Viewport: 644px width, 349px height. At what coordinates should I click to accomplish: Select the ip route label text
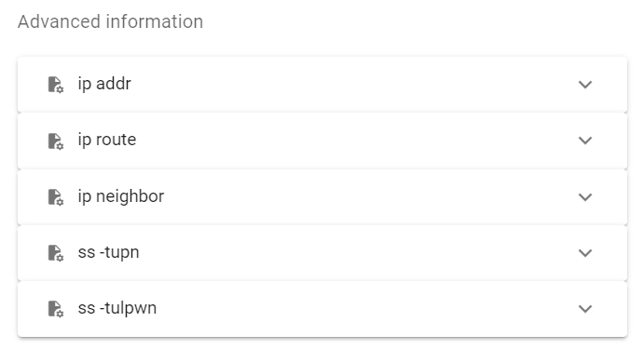pyautogui.click(x=107, y=141)
